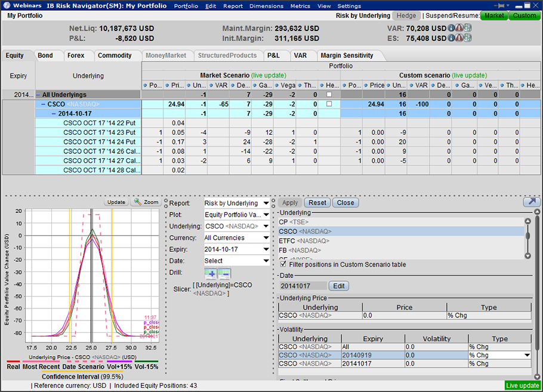Open volatility Type dropdown for 20140919 row

pyautogui.click(x=527, y=355)
